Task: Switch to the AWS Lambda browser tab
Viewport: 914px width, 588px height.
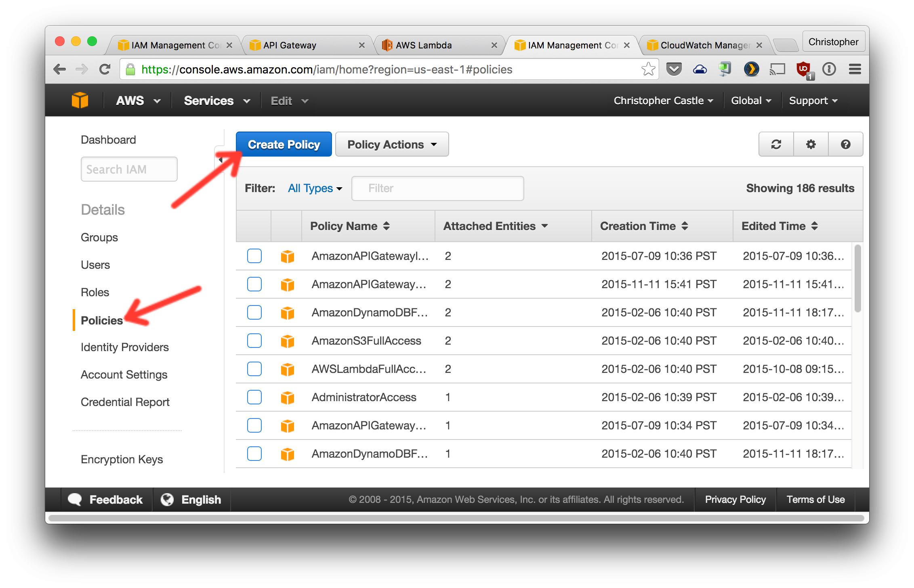Action: pyautogui.click(x=438, y=45)
